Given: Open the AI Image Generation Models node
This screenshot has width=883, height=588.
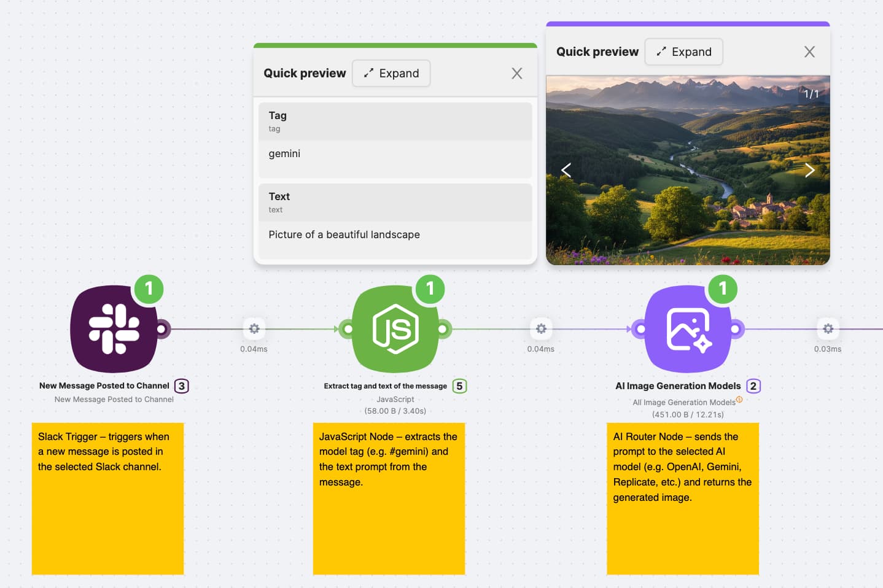Looking at the screenshot, I should [688, 329].
